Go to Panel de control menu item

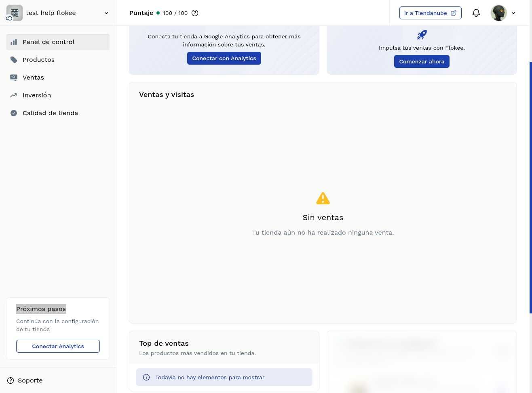[x=58, y=42]
